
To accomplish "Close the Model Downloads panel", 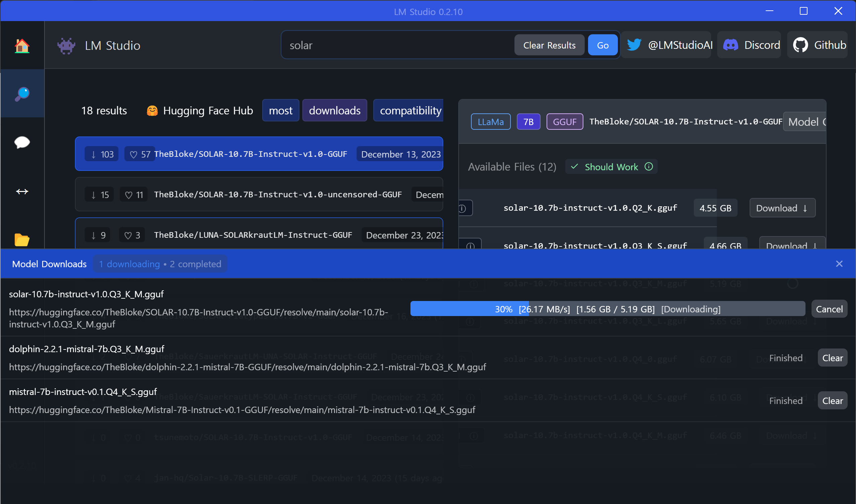I will tap(839, 264).
